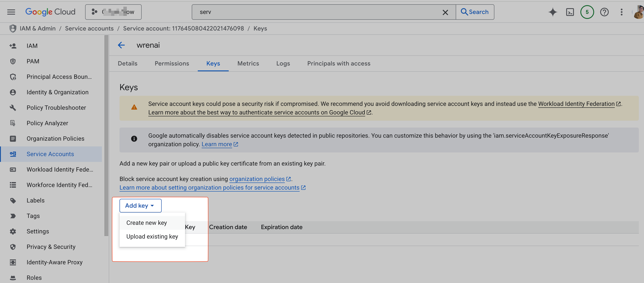Screen dimensions: 644x283
Task: Open the hamburger navigation menu
Action: 11,12
